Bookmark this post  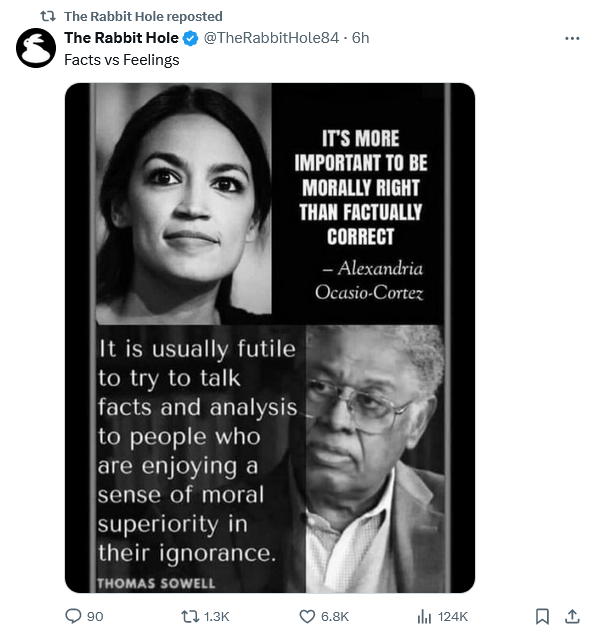(x=542, y=616)
